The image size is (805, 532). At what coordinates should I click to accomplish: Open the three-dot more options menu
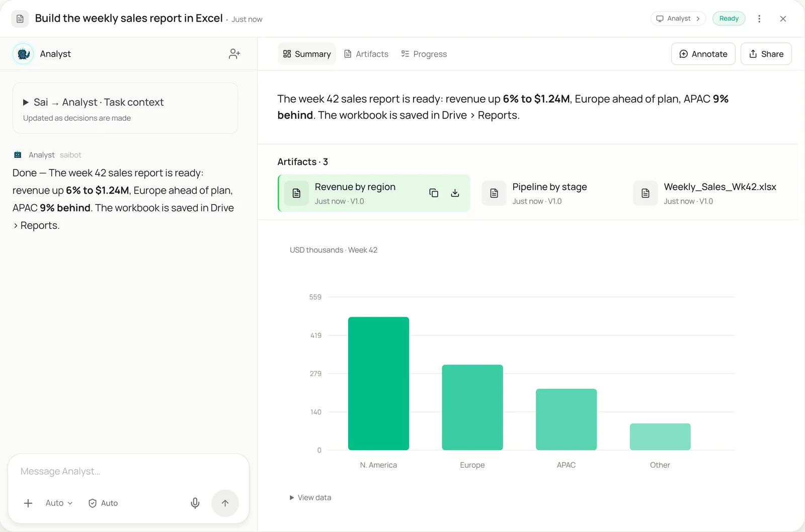[759, 19]
